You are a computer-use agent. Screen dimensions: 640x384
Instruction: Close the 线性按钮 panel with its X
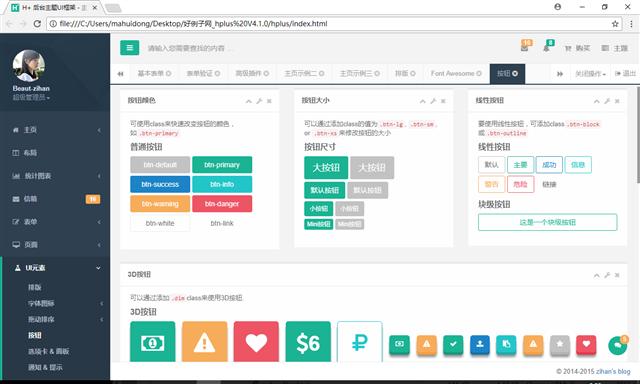coord(617,101)
